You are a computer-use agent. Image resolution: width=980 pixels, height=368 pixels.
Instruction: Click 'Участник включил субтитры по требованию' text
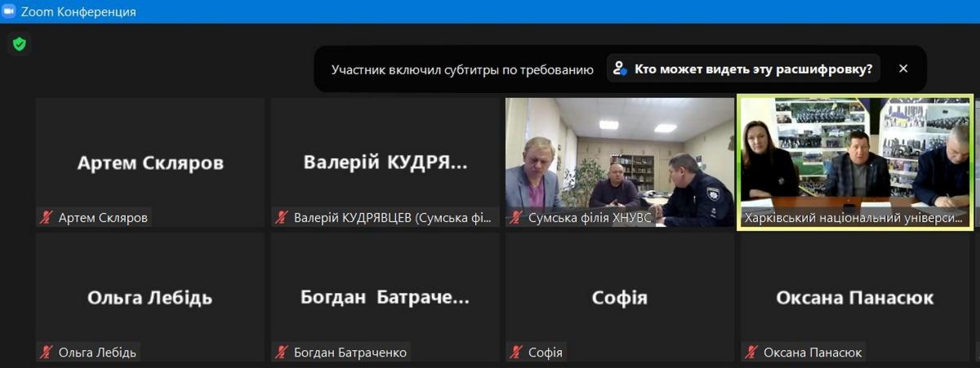462,69
